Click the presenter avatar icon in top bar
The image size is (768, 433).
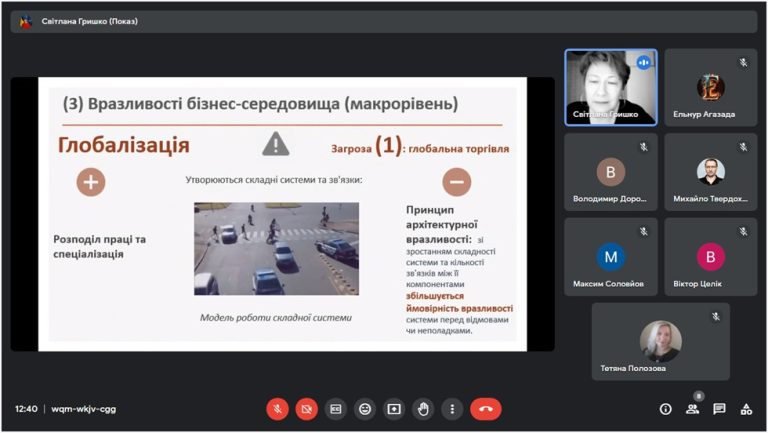pyautogui.click(x=25, y=22)
